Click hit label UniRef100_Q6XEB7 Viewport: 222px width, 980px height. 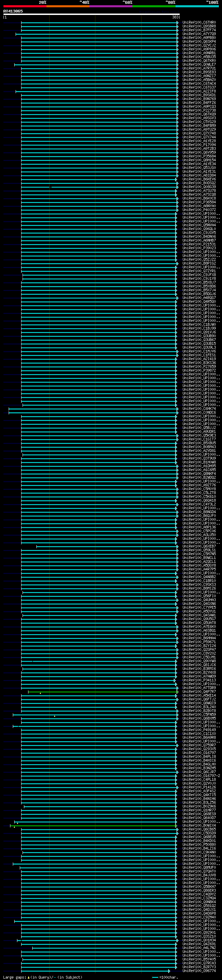tap(199, 546)
